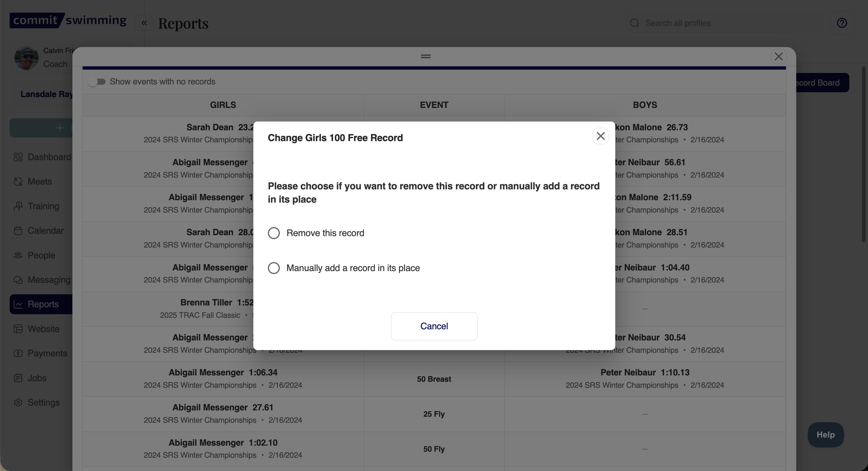Click the Payments dollar icon in sidebar
Image resolution: width=868 pixels, height=471 pixels.
tap(18, 353)
